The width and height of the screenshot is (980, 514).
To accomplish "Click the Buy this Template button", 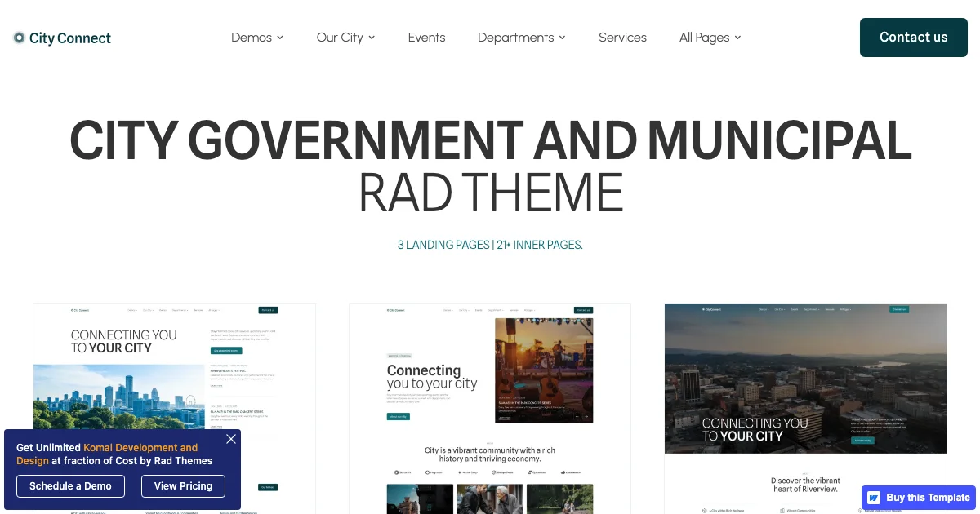I will coord(920,497).
